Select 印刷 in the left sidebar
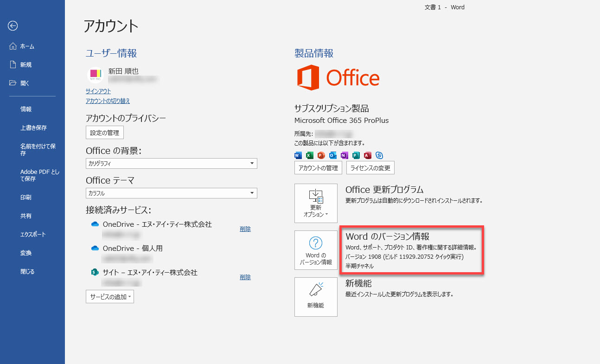 pos(26,198)
